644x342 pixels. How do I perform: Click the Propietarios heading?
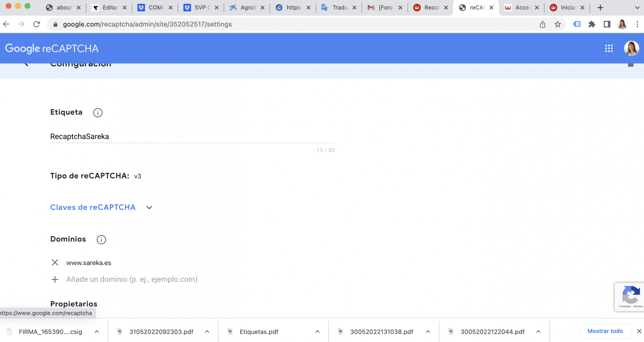coord(74,304)
